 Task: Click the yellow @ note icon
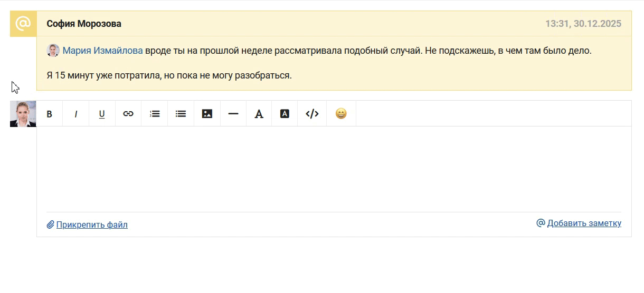tap(23, 24)
